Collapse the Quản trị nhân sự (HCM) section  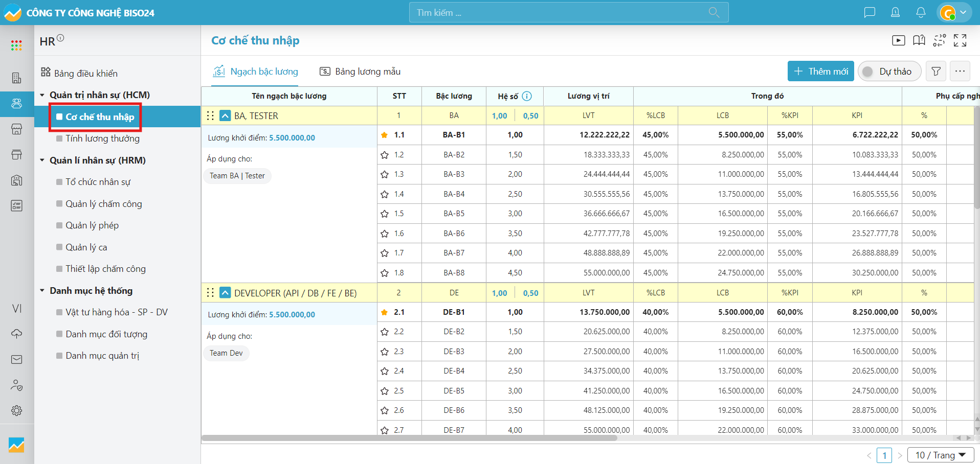[42, 95]
